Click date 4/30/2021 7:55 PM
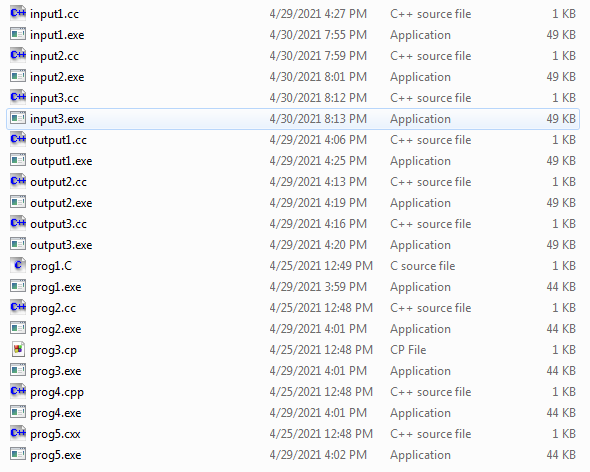590x472 pixels. pos(318,35)
